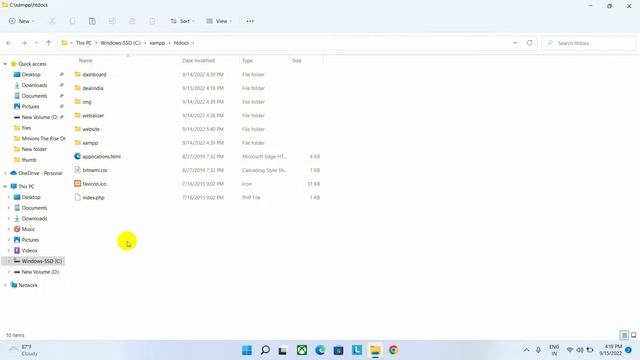This screenshot has height=360, width=640.
Task: Select the website folder
Action: (x=91, y=129)
